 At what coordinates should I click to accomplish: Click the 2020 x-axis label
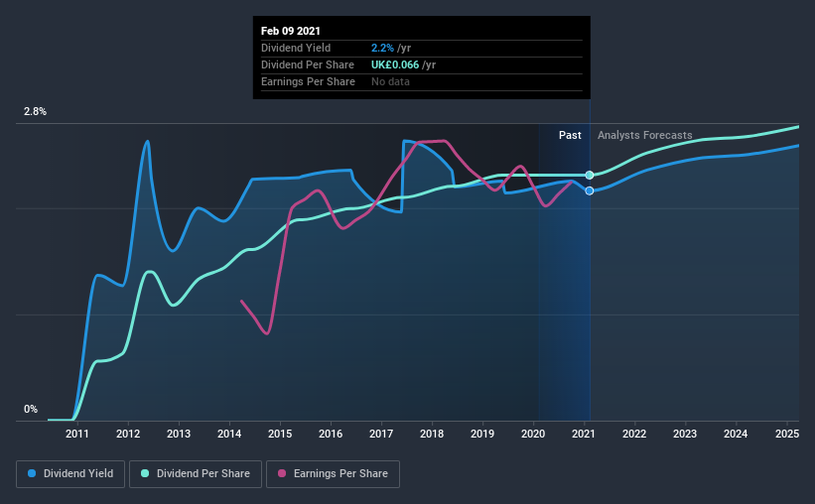coord(533,434)
